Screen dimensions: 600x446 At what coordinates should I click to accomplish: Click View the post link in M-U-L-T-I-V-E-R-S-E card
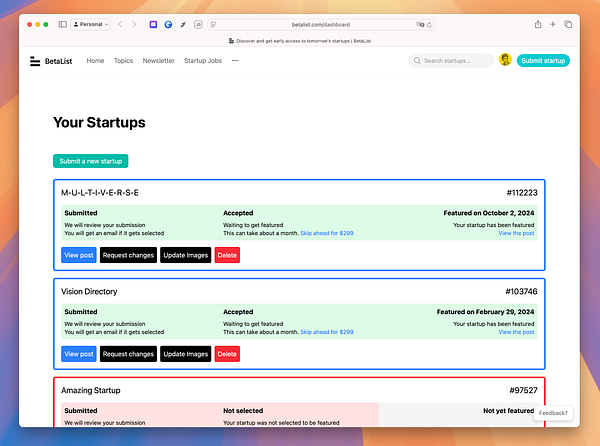click(x=516, y=233)
